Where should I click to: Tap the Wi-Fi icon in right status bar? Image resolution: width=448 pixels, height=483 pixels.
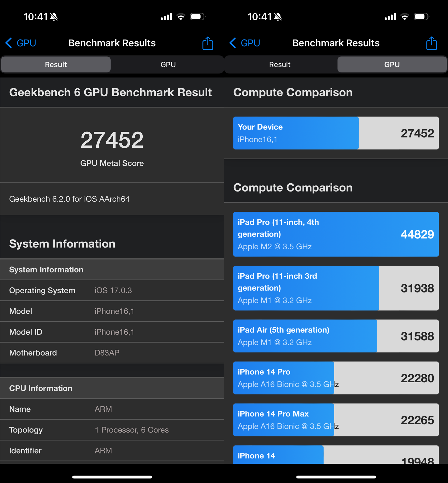tap(405, 17)
